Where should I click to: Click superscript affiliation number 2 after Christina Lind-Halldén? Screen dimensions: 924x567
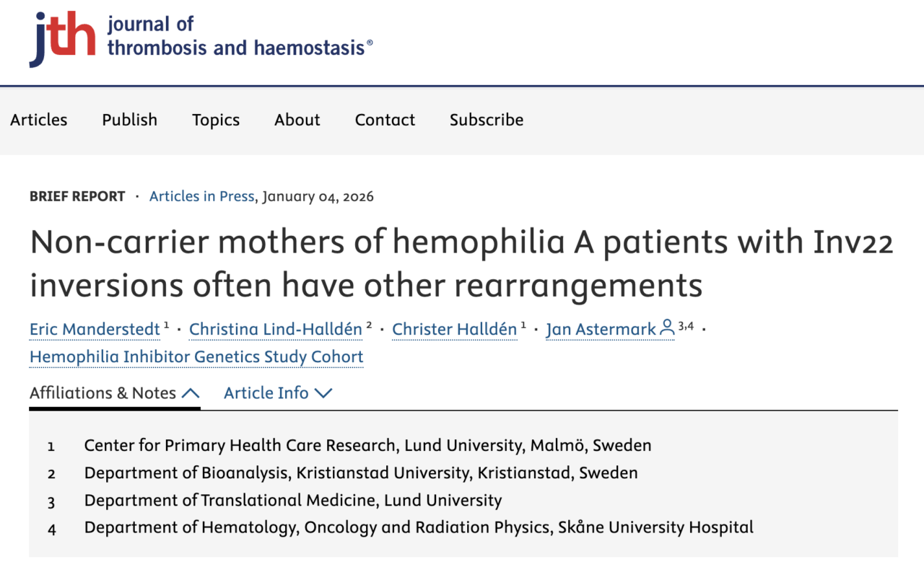pyautogui.click(x=370, y=324)
